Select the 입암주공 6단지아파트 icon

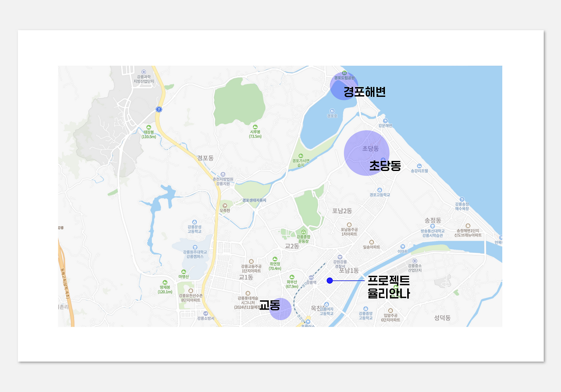390,310
